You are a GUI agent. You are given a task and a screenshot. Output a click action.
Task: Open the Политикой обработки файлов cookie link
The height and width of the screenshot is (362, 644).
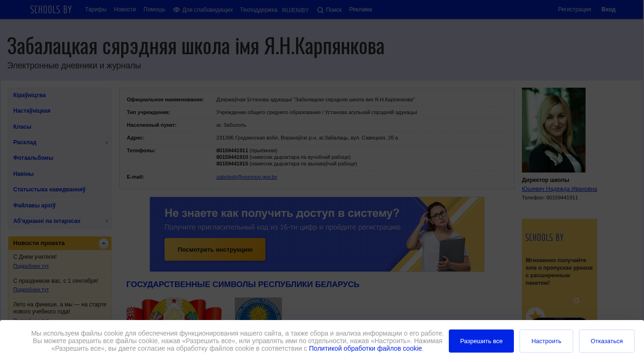[365, 348]
